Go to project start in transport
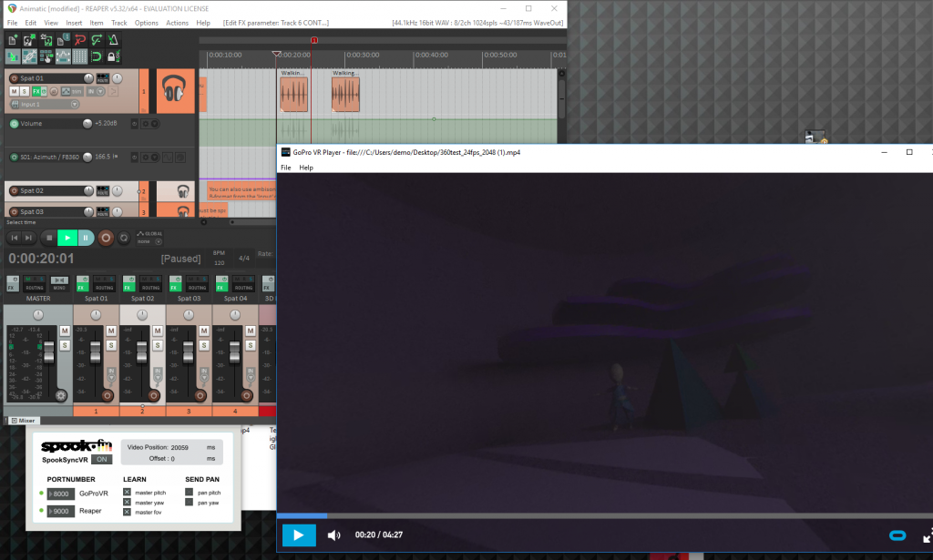The height and width of the screenshot is (560, 933). click(x=15, y=238)
